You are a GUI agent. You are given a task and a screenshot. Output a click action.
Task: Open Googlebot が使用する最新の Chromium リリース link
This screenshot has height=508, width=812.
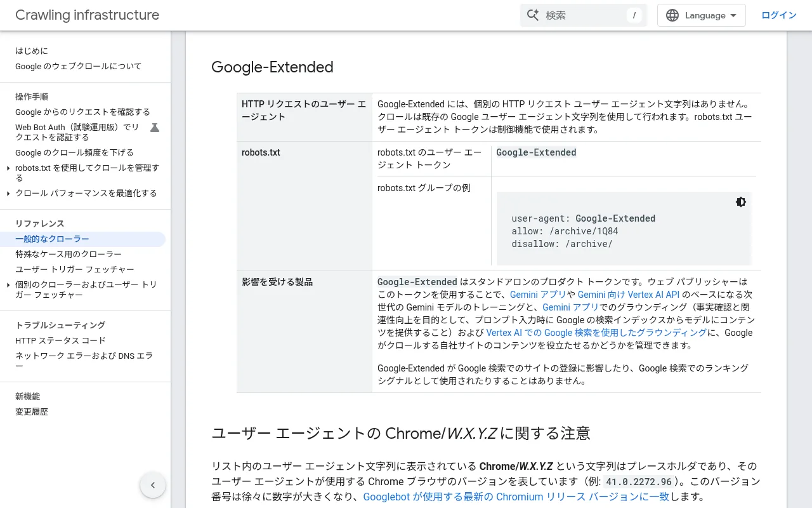516,497
